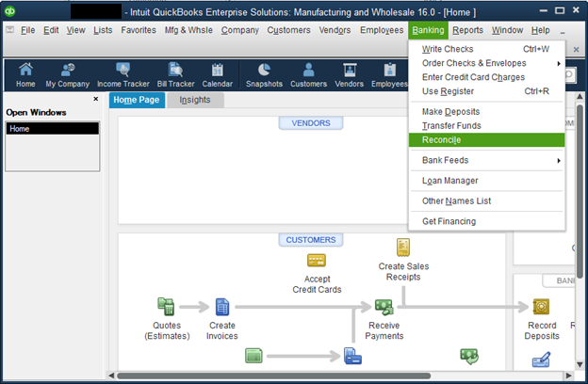Image resolution: width=588 pixels, height=384 pixels.
Task: Open Loan Manager menu item
Action: click(x=487, y=181)
